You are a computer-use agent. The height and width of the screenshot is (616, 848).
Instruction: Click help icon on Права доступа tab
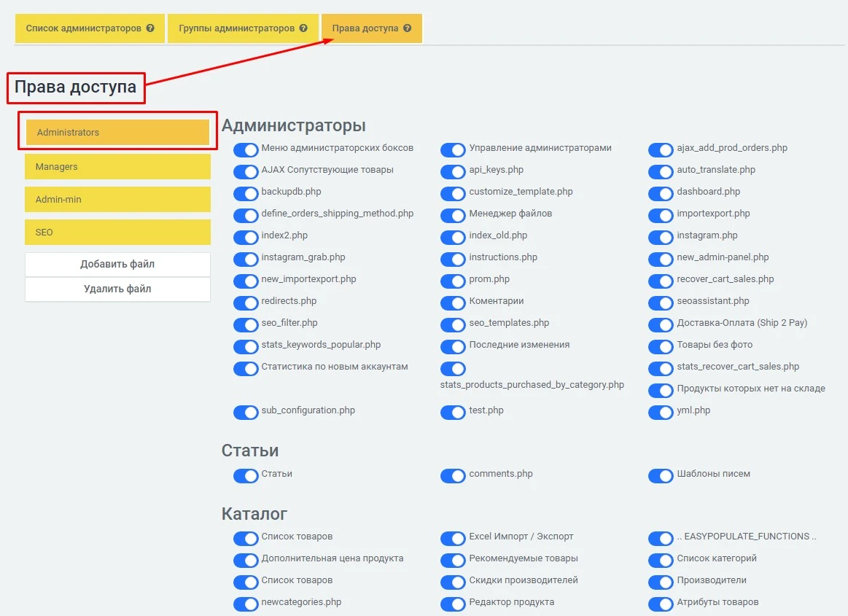(x=408, y=28)
